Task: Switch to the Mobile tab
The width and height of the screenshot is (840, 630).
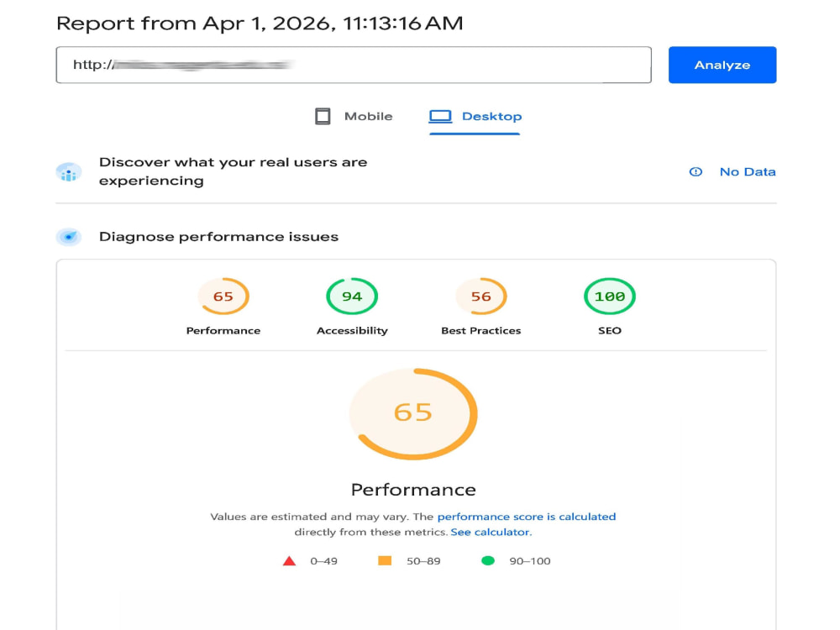Action: pyautogui.click(x=354, y=116)
